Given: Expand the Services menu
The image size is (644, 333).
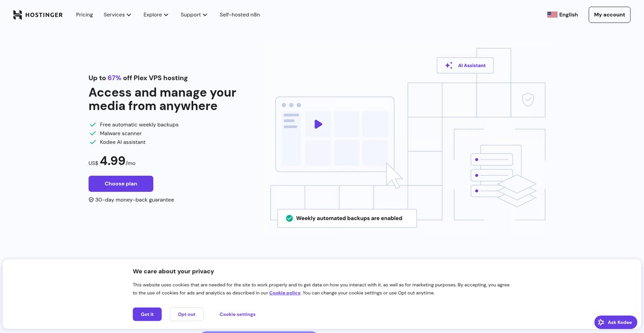Looking at the screenshot, I should point(117,15).
